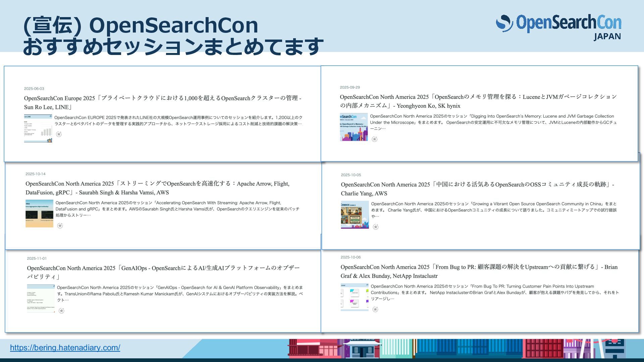
Task: Click the star icon under the Apache Arrow article
Action: click(60, 226)
